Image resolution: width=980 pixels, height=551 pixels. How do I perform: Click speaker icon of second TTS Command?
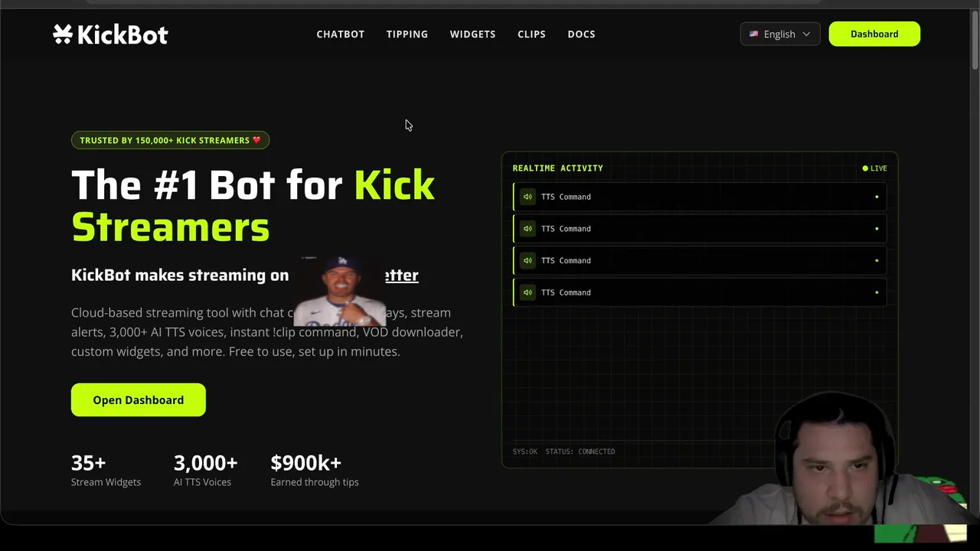point(528,229)
